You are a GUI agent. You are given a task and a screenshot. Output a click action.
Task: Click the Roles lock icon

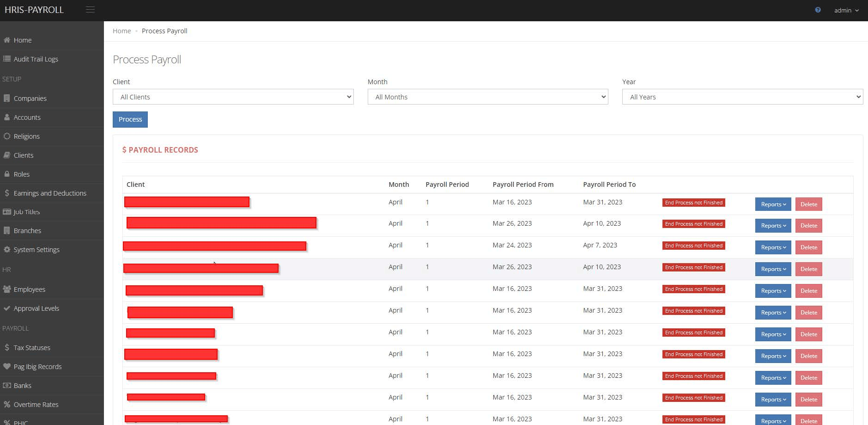[7, 174]
